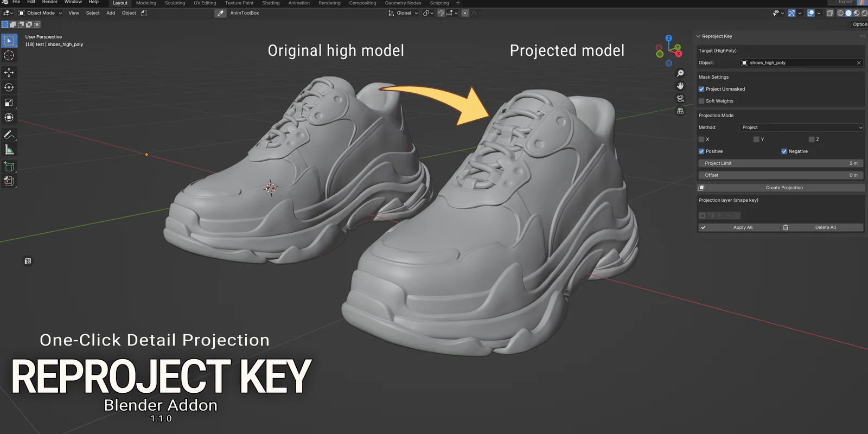Click the blue Z axis gizmo handle
868x434 pixels.
(x=669, y=38)
